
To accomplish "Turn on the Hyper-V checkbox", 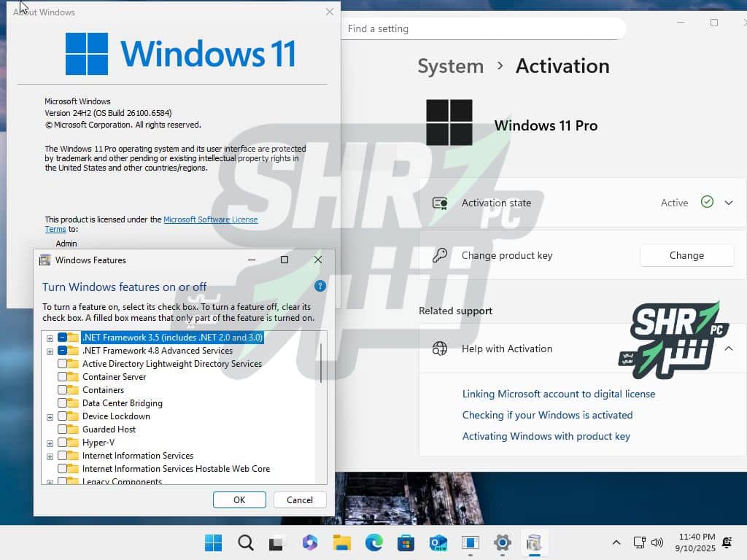I will [x=62, y=443].
